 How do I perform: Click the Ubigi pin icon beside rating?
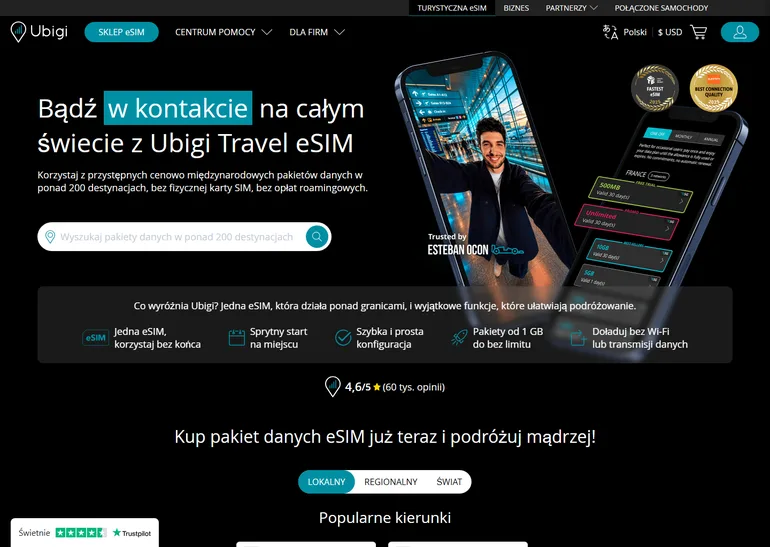pos(332,387)
